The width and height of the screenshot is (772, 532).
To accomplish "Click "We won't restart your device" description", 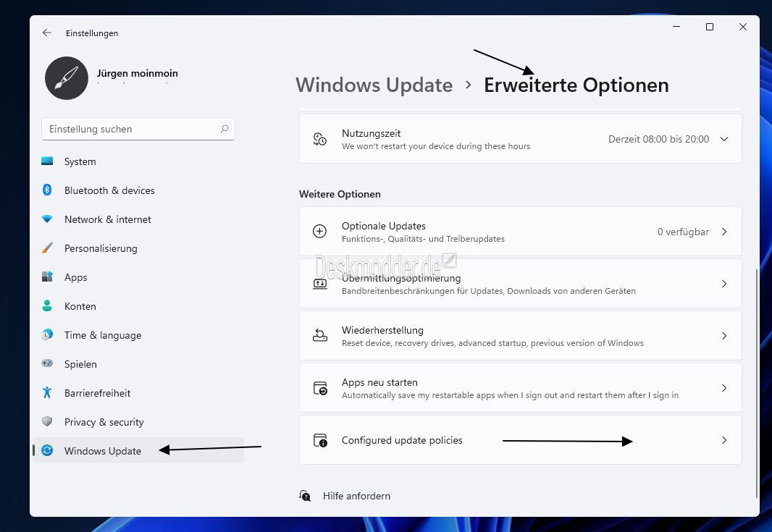I will click(436, 146).
